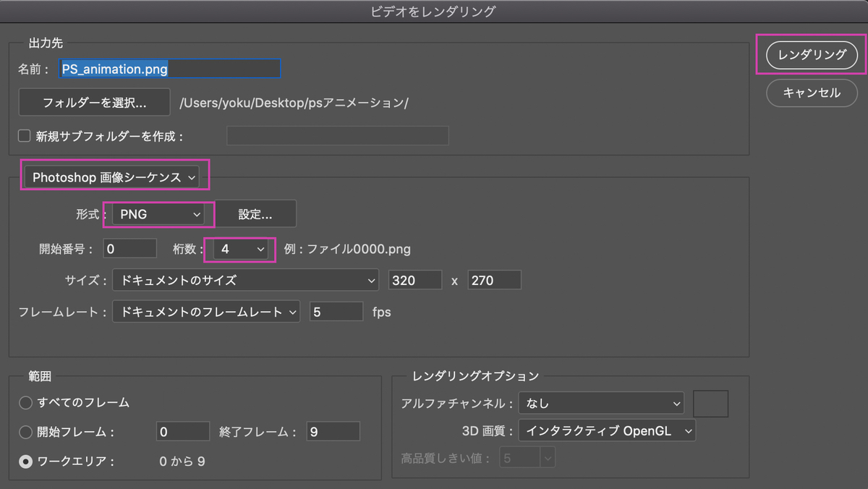Select the すべてのフレーム radio button
The width and height of the screenshot is (868, 489).
click(x=25, y=403)
